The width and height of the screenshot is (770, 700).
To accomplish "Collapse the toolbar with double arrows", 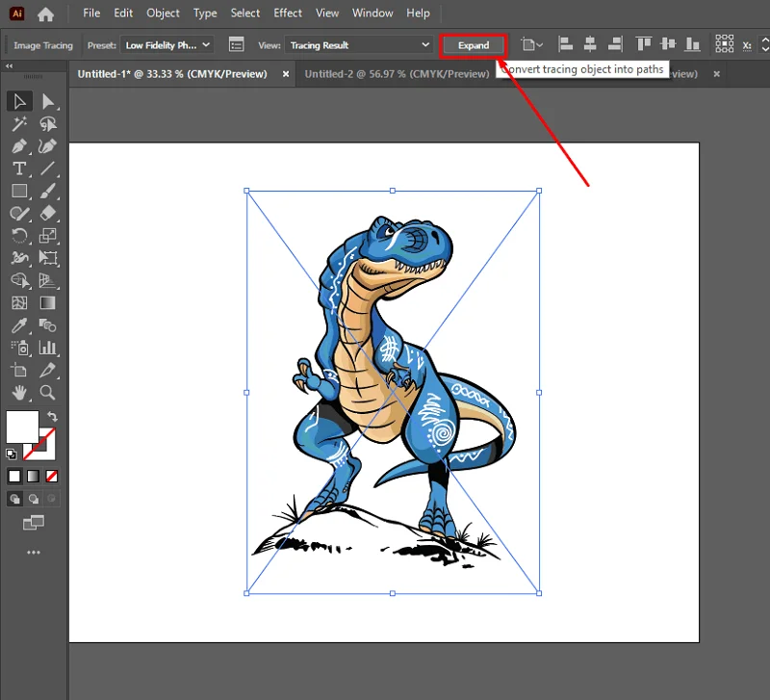I will coord(10,65).
